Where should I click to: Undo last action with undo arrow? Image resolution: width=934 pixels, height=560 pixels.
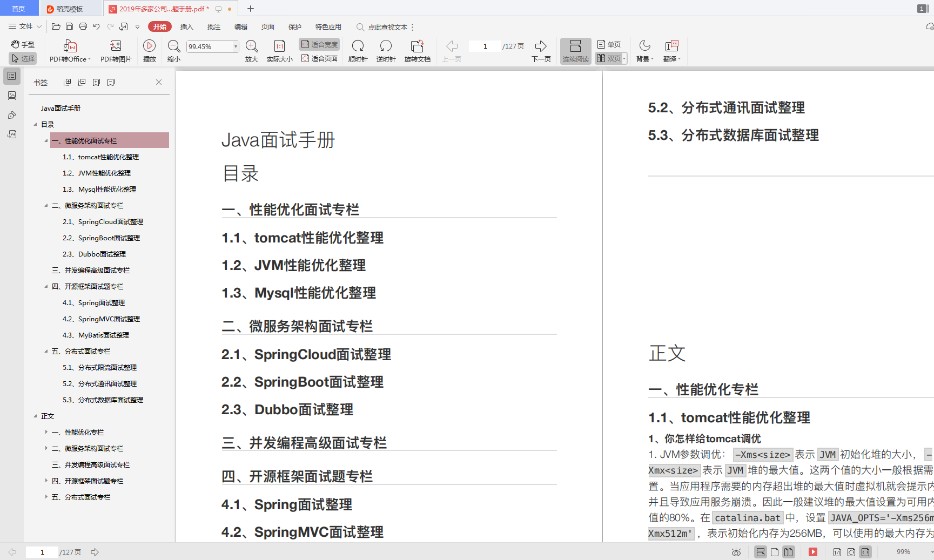pos(96,26)
